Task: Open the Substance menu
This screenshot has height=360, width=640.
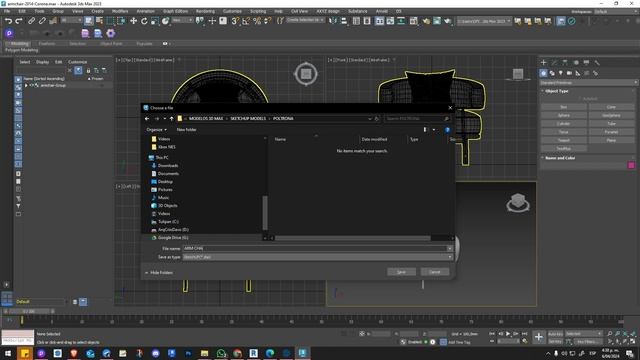Action: tap(358, 11)
